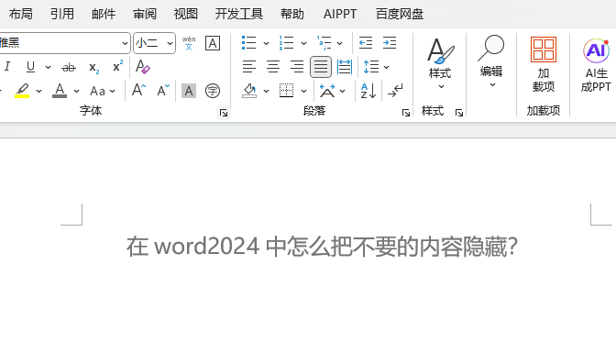Expand the font name dropdown
Viewport: 616px width, 364px height.
[125, 43]
